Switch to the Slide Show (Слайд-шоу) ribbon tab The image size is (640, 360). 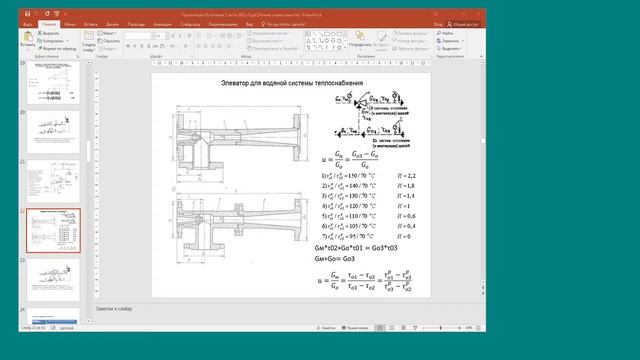(190, 24)
